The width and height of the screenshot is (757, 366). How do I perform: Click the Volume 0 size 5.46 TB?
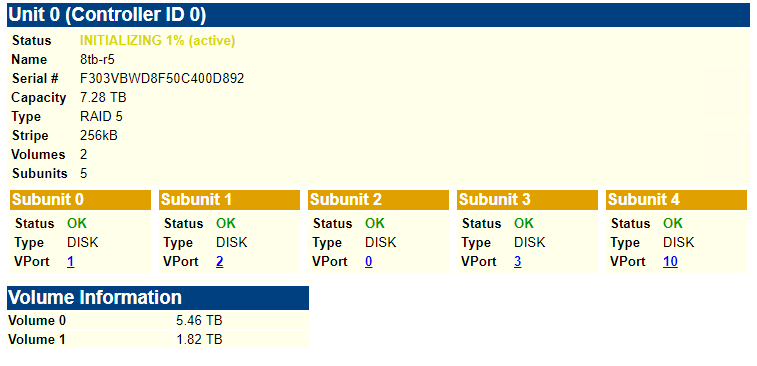tap(199, 321)
